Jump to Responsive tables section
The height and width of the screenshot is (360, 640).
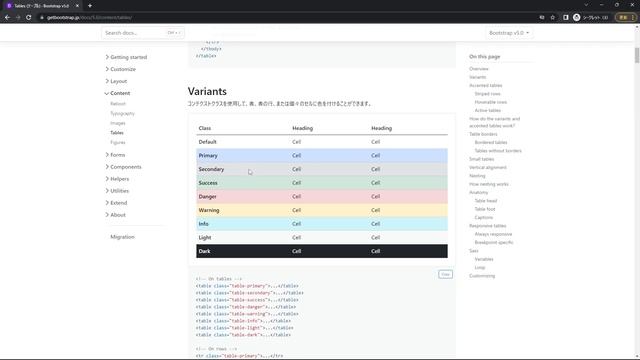point(488,226)
